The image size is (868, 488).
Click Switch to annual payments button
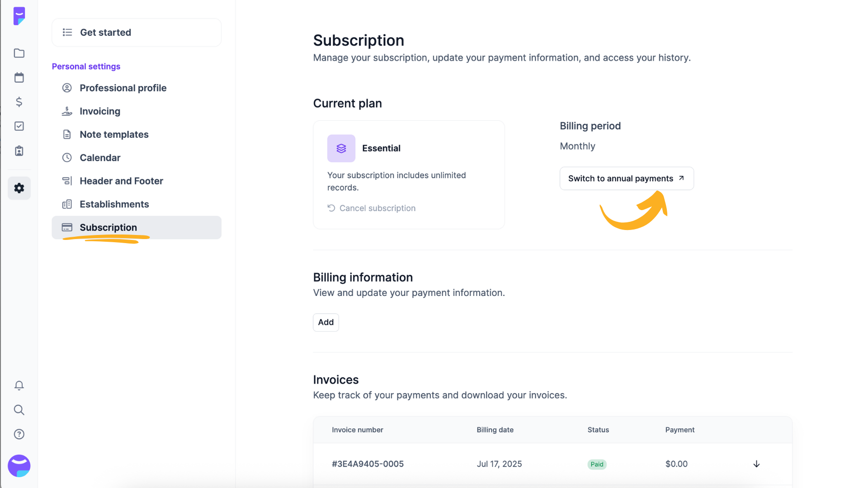(x=627, y=178)
